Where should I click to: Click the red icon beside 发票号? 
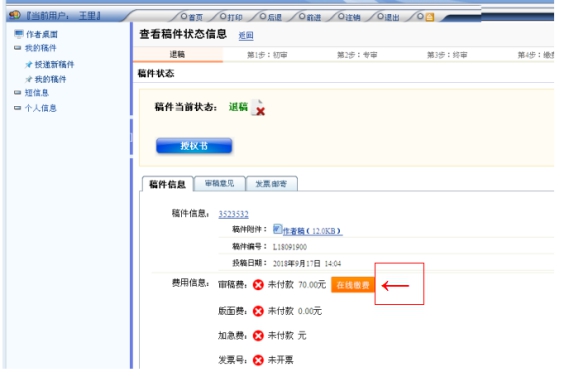[x=258, y=360]
